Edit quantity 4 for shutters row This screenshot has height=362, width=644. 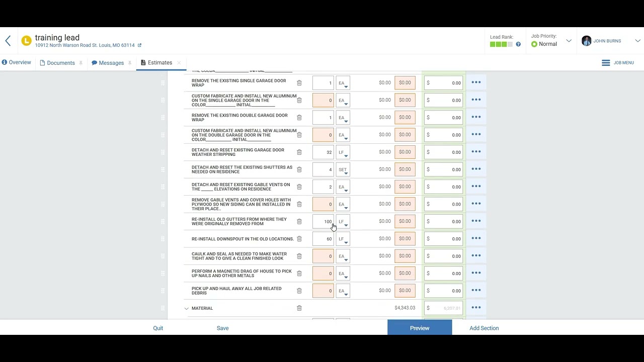(323, 169)
